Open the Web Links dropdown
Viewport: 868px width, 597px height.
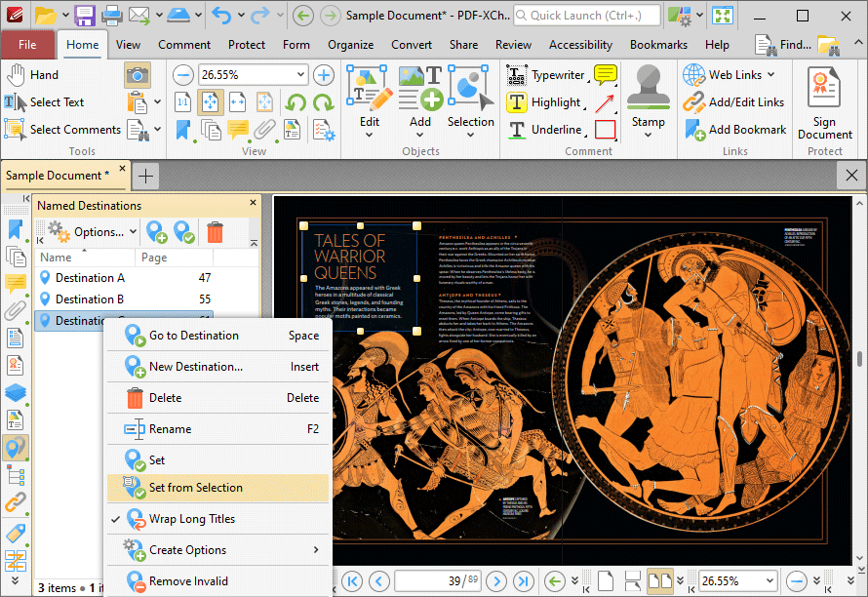[770, 75]
